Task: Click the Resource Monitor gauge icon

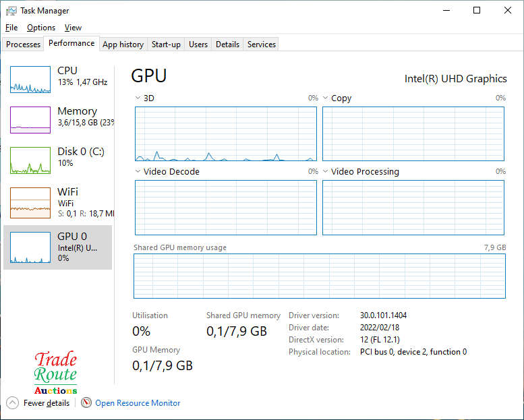Action: (86, 403)
